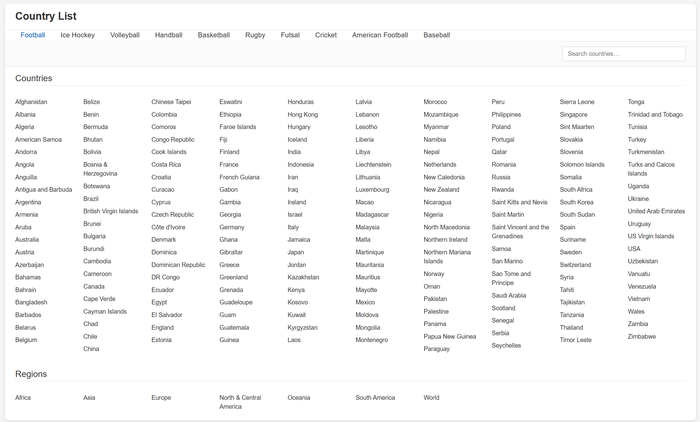Select United Arab Emirates

click(x=657, y=211)
